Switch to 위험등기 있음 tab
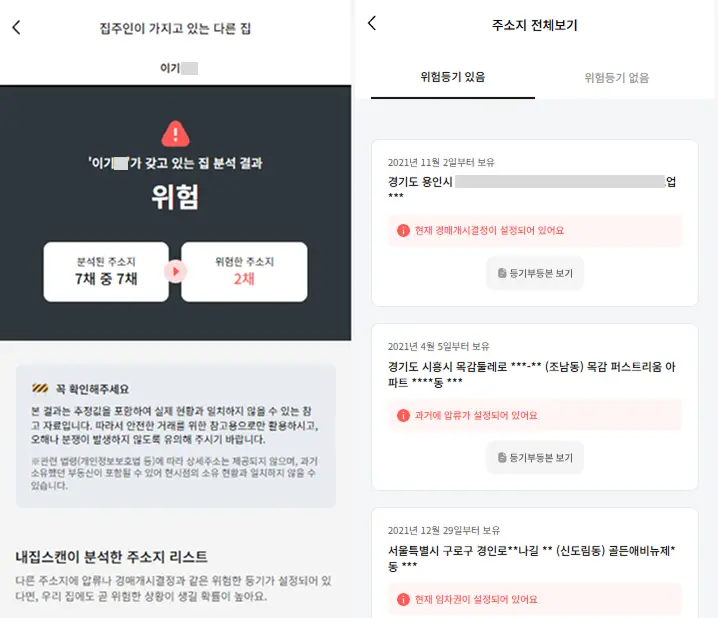This screenshot has width=718, height=618. point(453,77)
